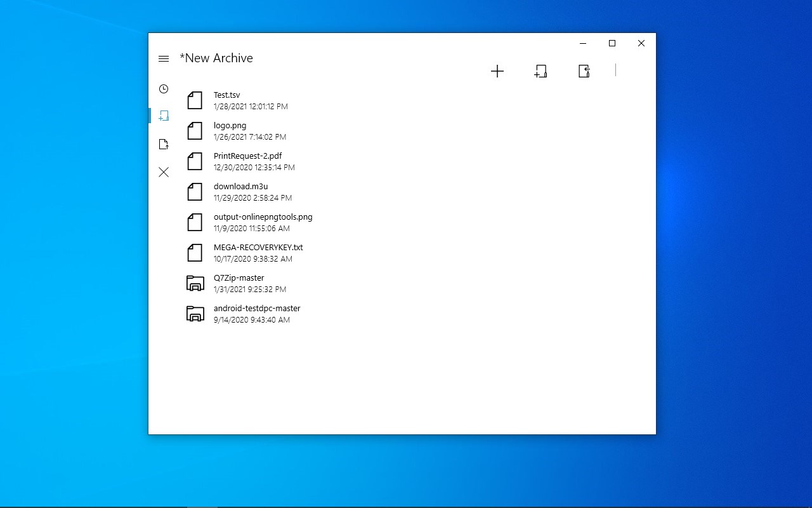Click the date 12/30/2020 12:35:14 PM
Screen dimensions: 812x508
254,168
